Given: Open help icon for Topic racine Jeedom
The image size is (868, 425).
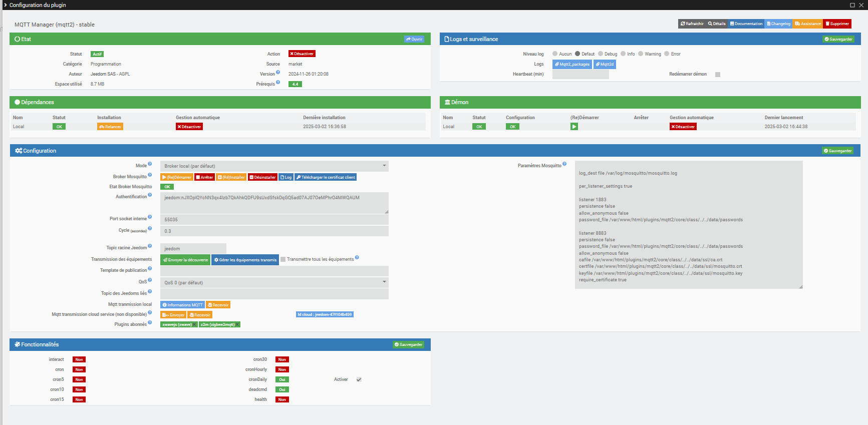Looking at the screenshot, I should (x=150, y=246).
